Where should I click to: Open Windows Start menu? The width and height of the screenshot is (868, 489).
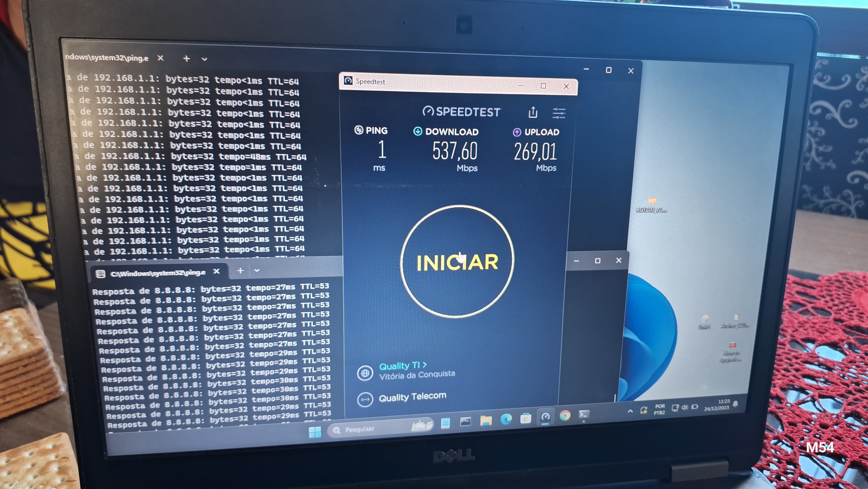coord(315,432)
